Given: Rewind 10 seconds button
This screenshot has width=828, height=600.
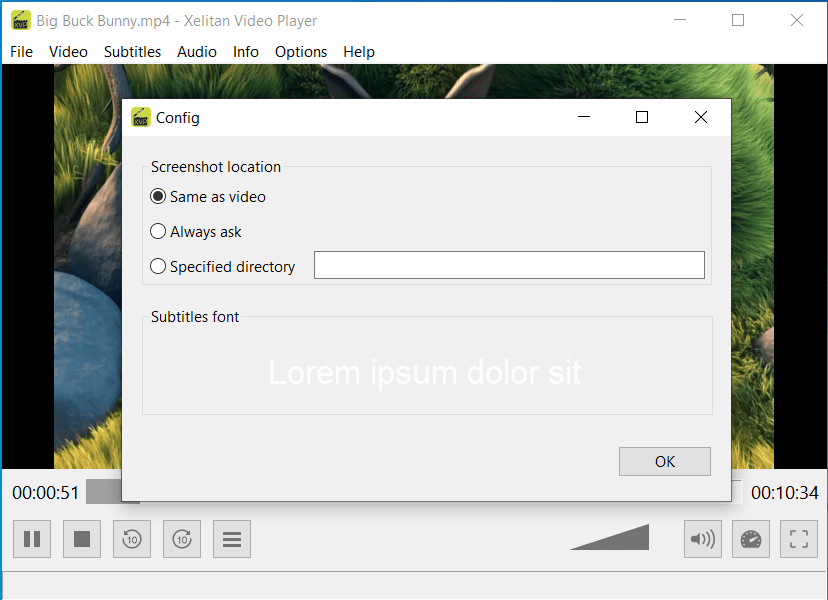Looking at the screenshot, I should (x=132, y=539).
